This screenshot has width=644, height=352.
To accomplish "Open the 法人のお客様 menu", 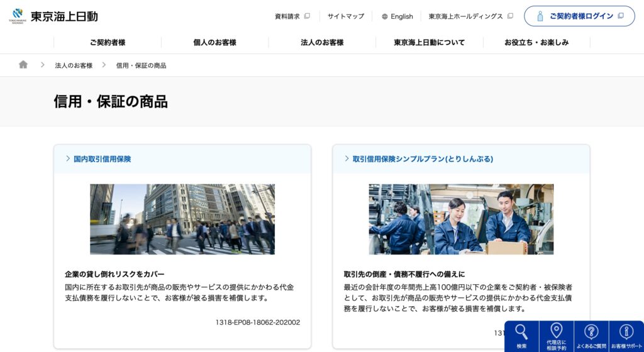I will 322,42.
